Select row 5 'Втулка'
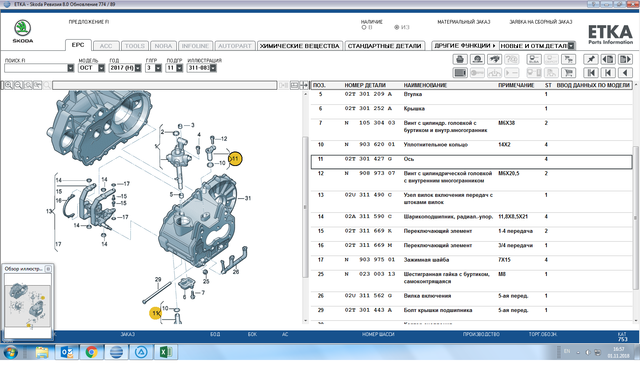 471,94
